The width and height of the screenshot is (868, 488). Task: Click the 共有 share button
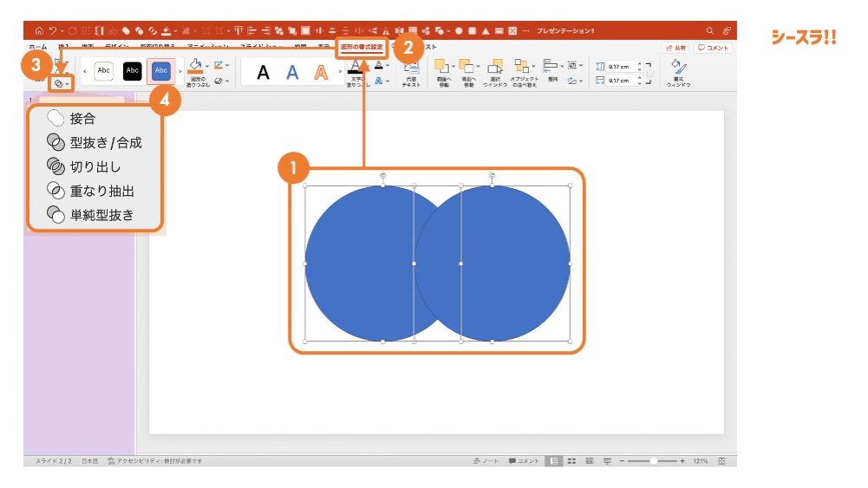675,48
